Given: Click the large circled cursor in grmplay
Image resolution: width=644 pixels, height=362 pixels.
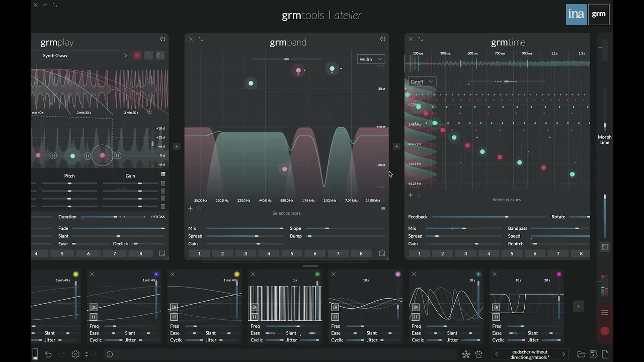Looking at the screenshot, I should coord(103,155).
